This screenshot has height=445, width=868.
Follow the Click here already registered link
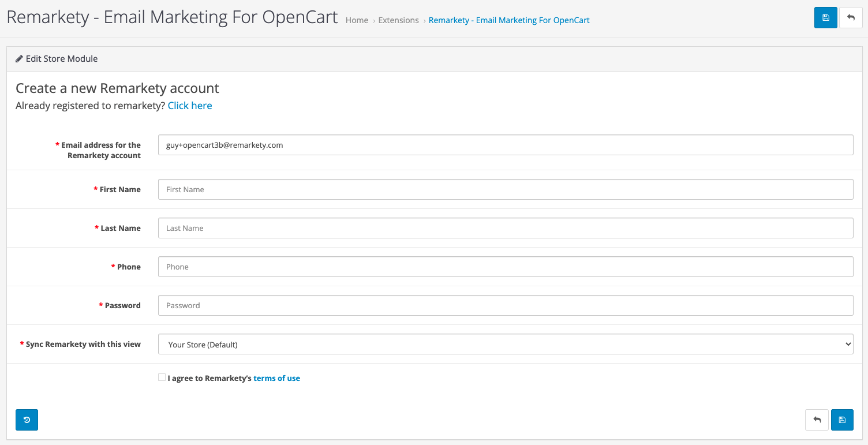[x=190, y=106]
